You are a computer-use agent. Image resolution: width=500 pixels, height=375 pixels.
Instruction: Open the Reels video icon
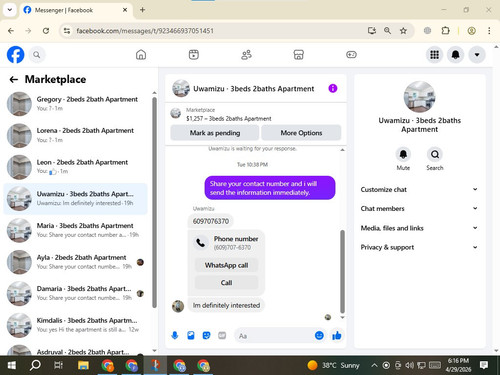(x=194, y=55)
